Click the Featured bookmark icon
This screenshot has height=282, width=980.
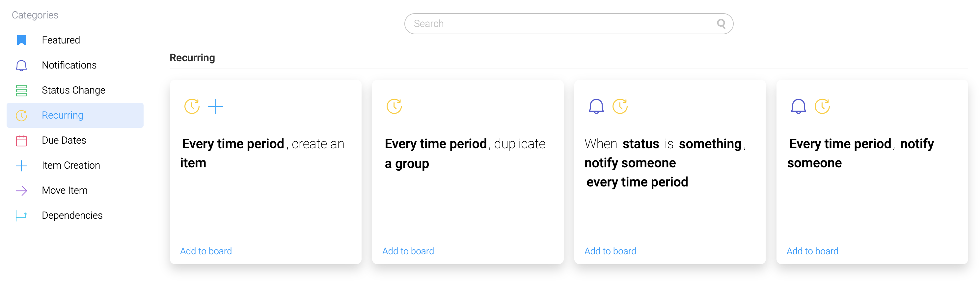(21, 40)
